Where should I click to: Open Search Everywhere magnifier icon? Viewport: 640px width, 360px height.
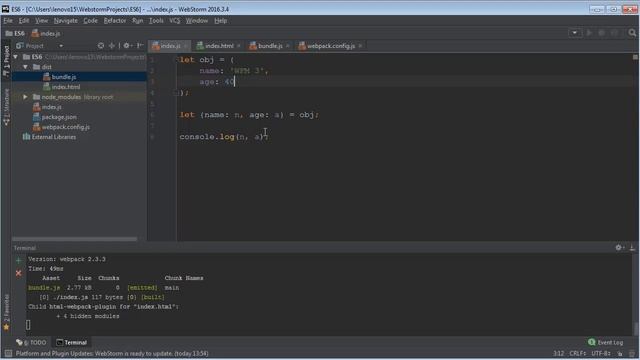(x=632, y=33)
